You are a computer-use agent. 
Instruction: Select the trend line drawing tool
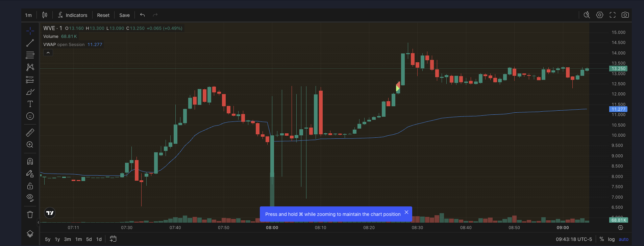point(30,43)
